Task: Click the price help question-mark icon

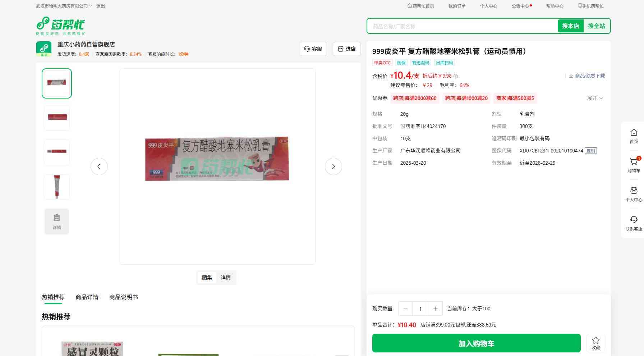Action: coord(456,76)
